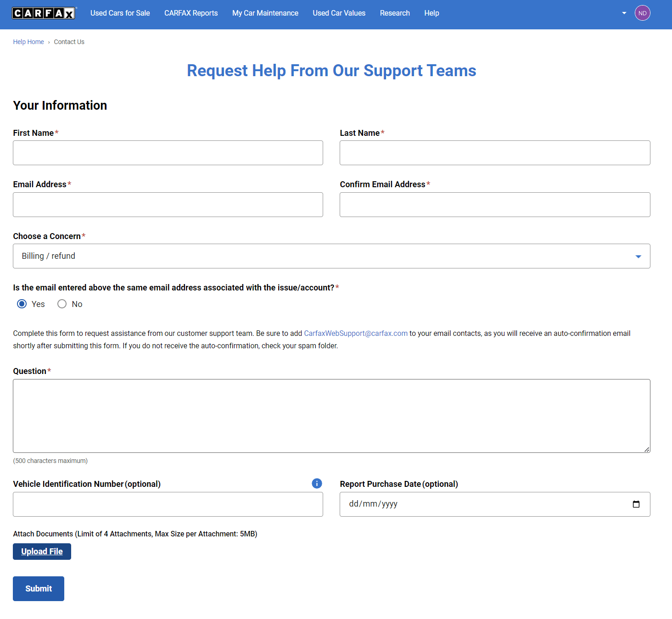672x619 pixels.
Task: Click inside the Question text area
Action: pos(331,415)
